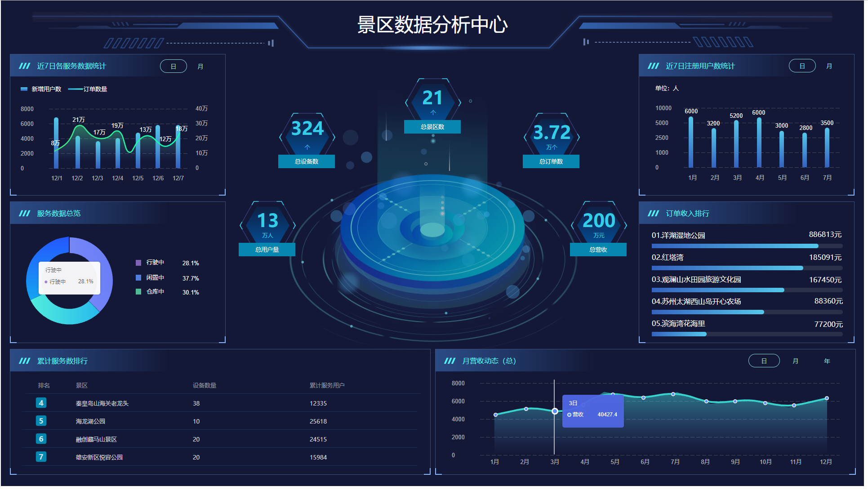Click the 886813元 revenue value
The width and height of the screenshot is (868, 491).
(825, 235)
